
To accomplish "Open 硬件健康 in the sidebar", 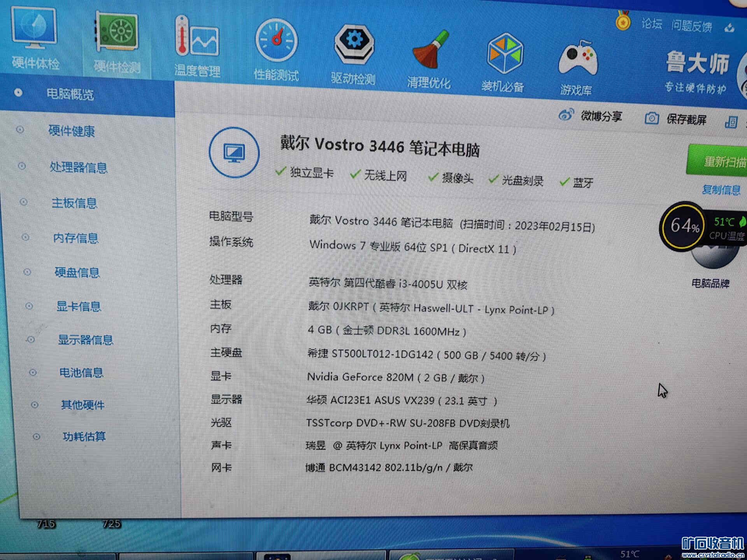I will pyautogui.click(x=72, y=131).
